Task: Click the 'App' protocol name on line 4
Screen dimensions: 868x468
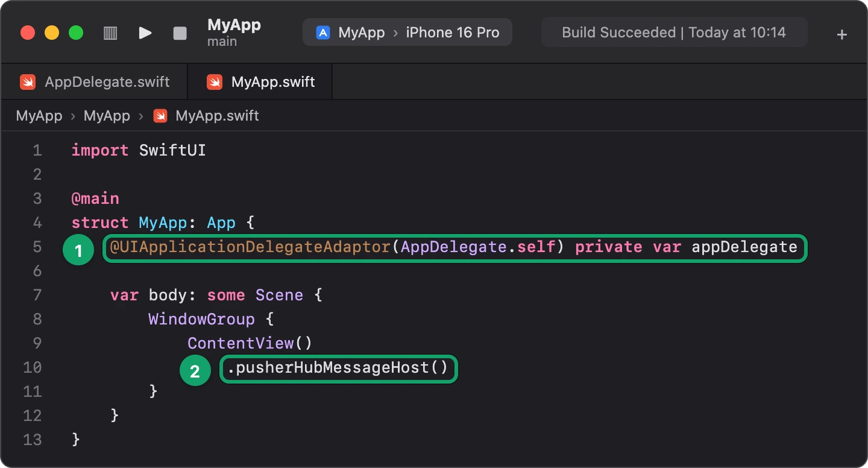Action: coord(221,223)
